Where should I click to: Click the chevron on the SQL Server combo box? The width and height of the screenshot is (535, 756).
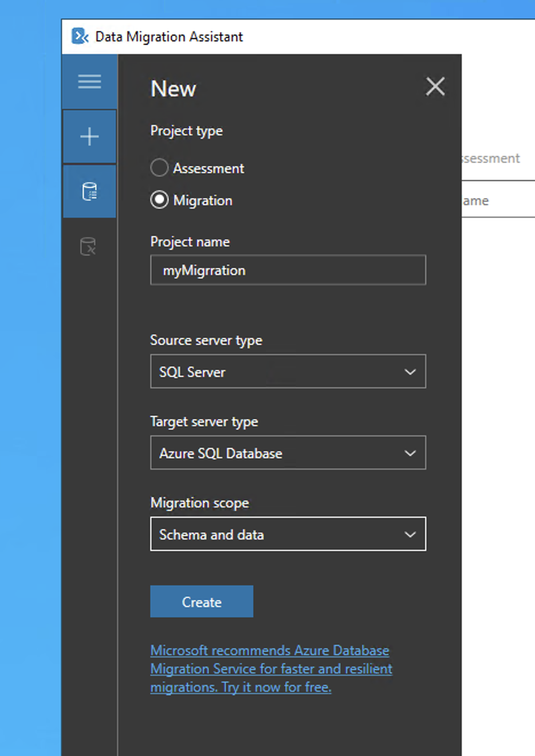point(410,371)
